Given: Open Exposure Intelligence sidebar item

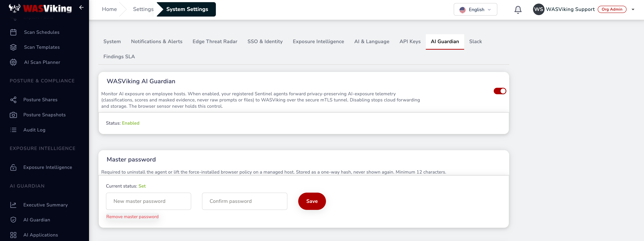Looking at the screenshot, I should pyautogui.click(x=48, y=167).
